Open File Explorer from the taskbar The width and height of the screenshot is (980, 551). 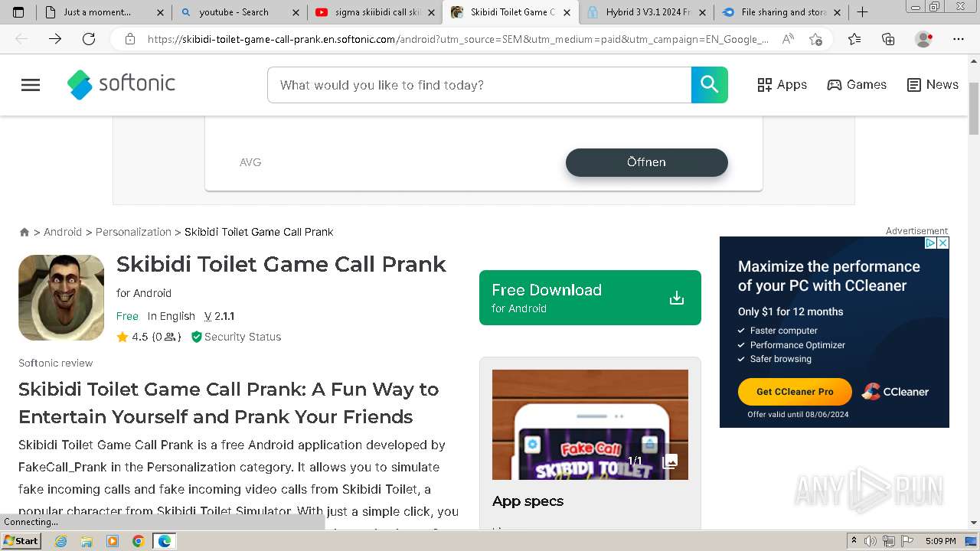[87, 541]
